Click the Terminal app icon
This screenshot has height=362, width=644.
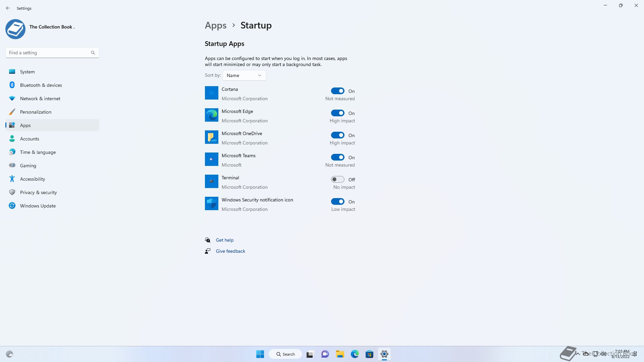(212, 181)
